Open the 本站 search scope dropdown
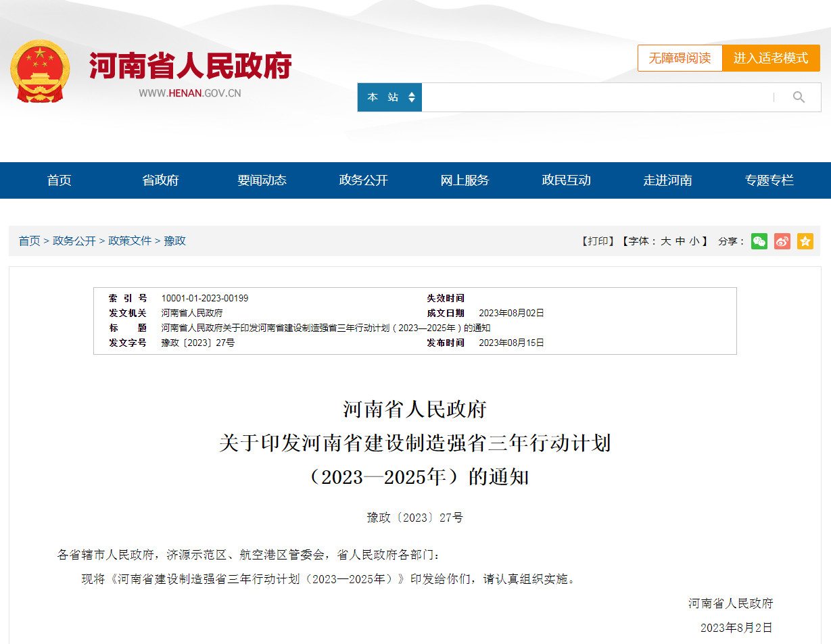This screenshot has width=831, height=644. pos(389,97)
